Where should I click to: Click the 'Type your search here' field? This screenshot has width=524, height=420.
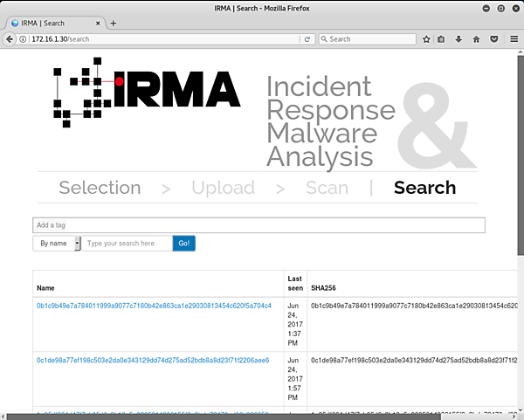128,244
